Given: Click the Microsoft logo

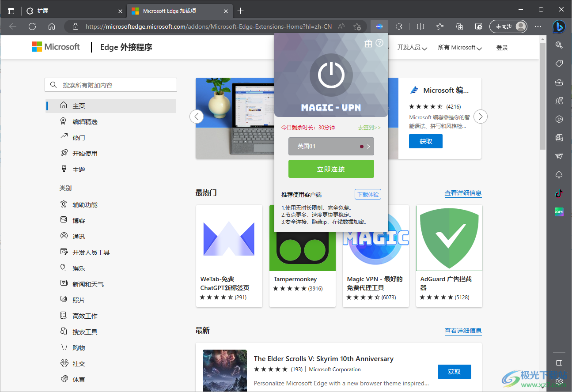Looking at the screenshot, I should (x=56, y=47).
